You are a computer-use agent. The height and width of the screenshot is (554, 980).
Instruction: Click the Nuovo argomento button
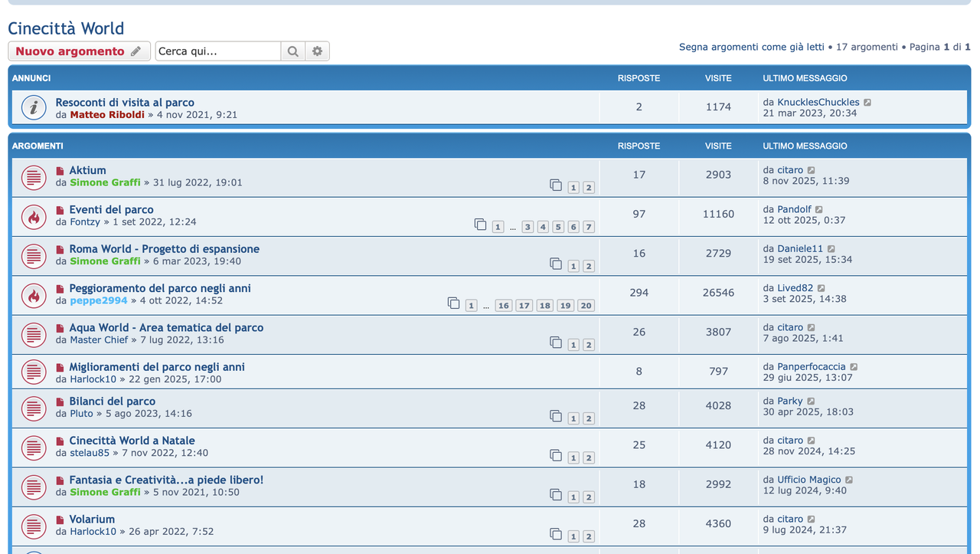(79, 51)
